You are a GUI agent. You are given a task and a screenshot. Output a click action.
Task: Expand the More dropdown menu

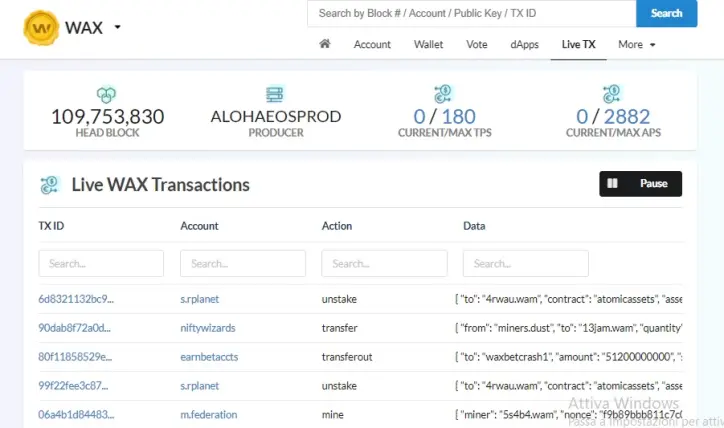tap(637, 44)
